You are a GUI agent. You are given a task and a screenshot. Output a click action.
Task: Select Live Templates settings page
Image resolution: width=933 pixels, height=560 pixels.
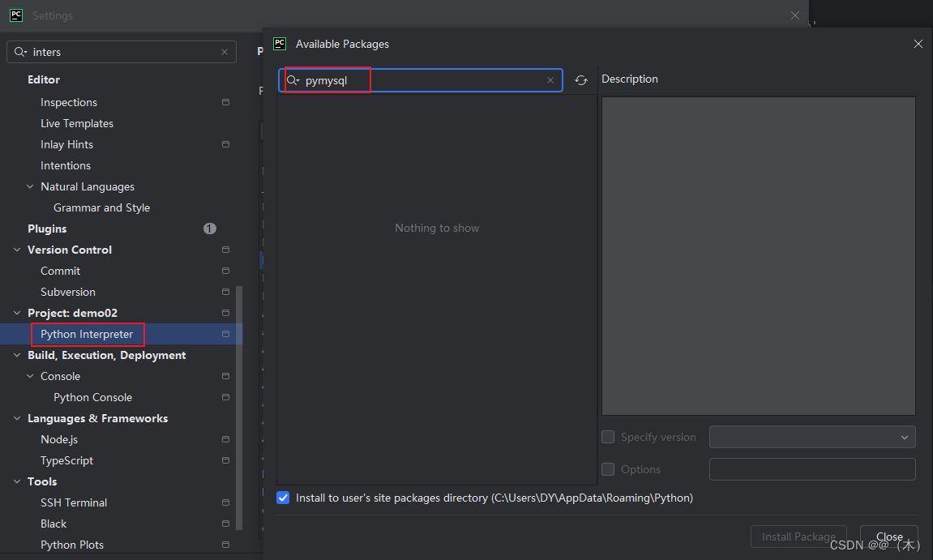[x=77, y=123]
